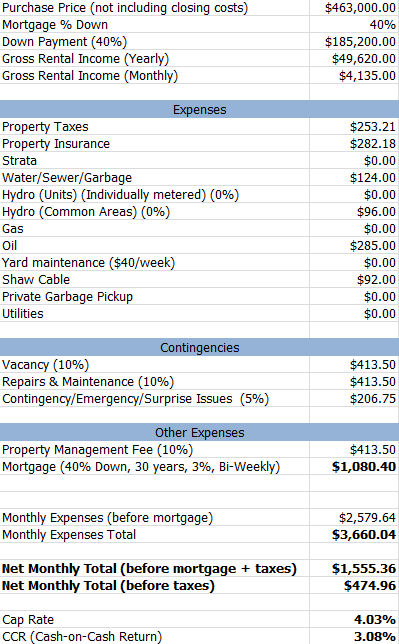Viewport: 399px width, 644px height.
Task: Click the Monthly Expenses Total $3,660.04 cell
Action: [x=354, y=534]
